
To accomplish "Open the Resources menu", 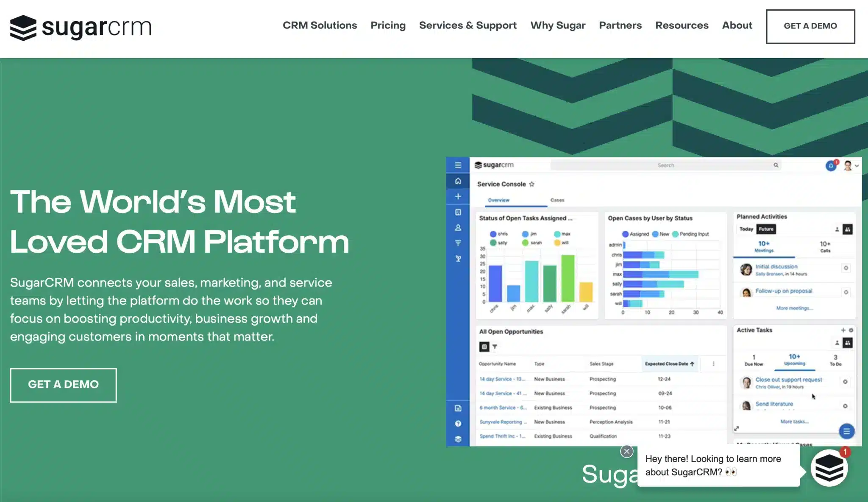I will [682, 25].
